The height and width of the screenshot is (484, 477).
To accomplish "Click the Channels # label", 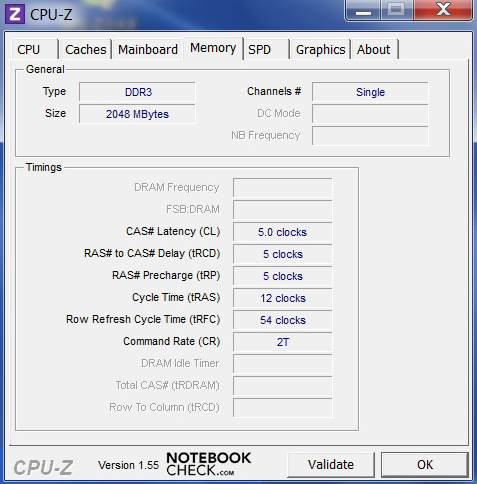I will pyautogui.click(x=274, y=91).
